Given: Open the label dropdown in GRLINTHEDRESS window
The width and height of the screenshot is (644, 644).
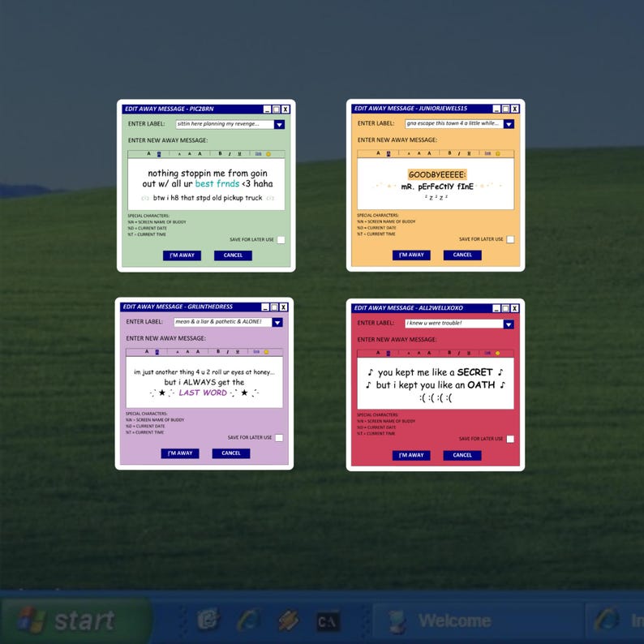Looking at the screenshot, I should 277,323.
